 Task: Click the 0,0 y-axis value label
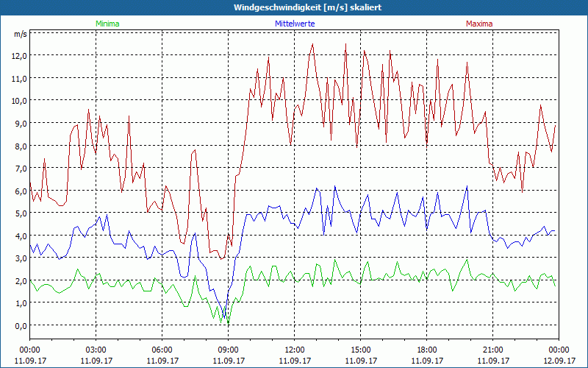tap(19, 326)
